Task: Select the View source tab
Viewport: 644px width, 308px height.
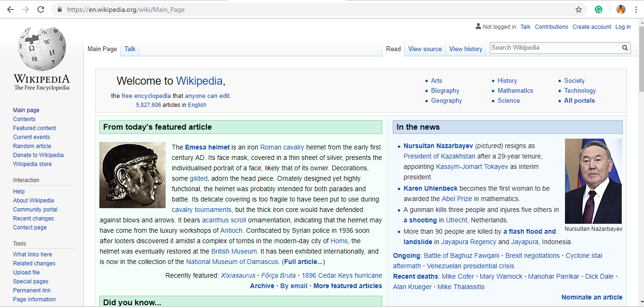Action: tap(425, 49)
